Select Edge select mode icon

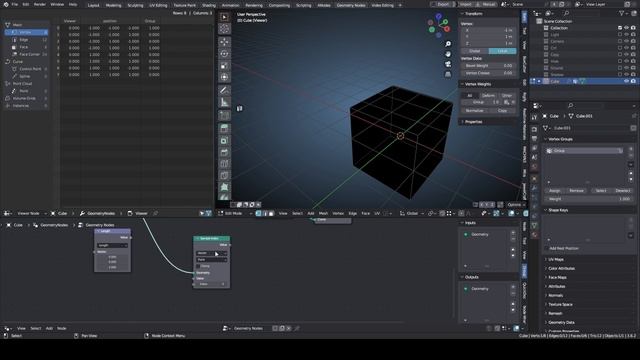coord(265,213)
